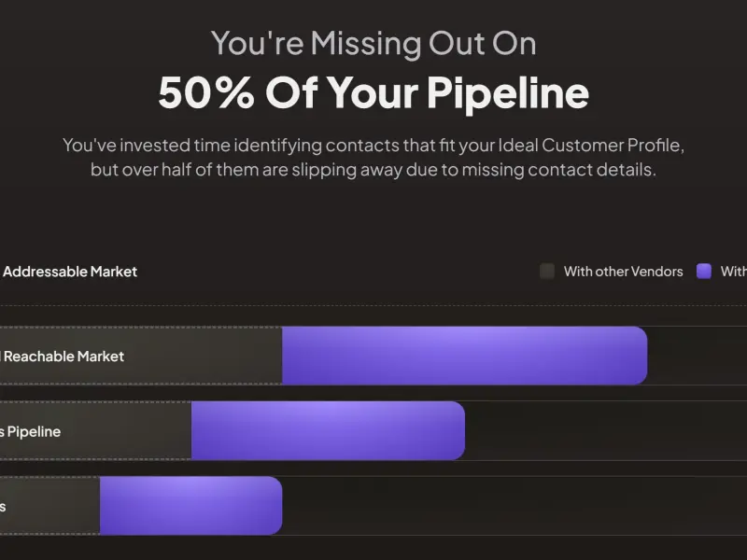The height and width of the screenshot is (560, 747).
Task: Click the empty top row beneath Addressable Market
Action: pyautogui.click(x=373, y=315)
